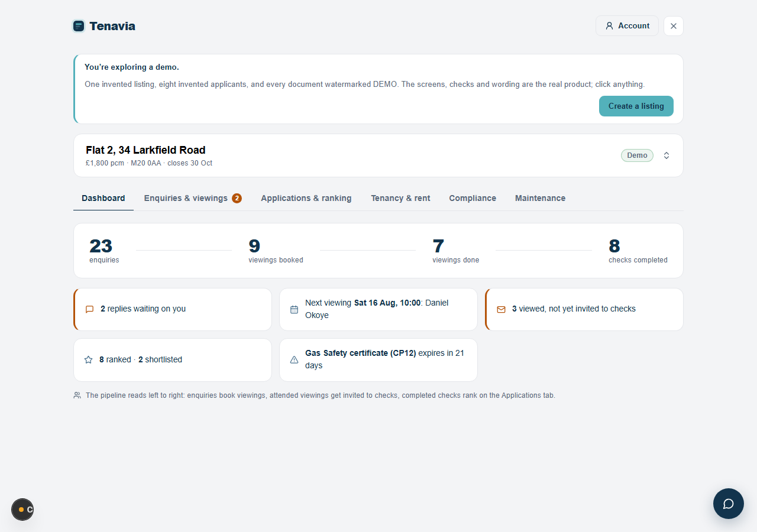Click the 9 viewings booked stat
Viewport: 757px width, 532px height.
[276, 251]
